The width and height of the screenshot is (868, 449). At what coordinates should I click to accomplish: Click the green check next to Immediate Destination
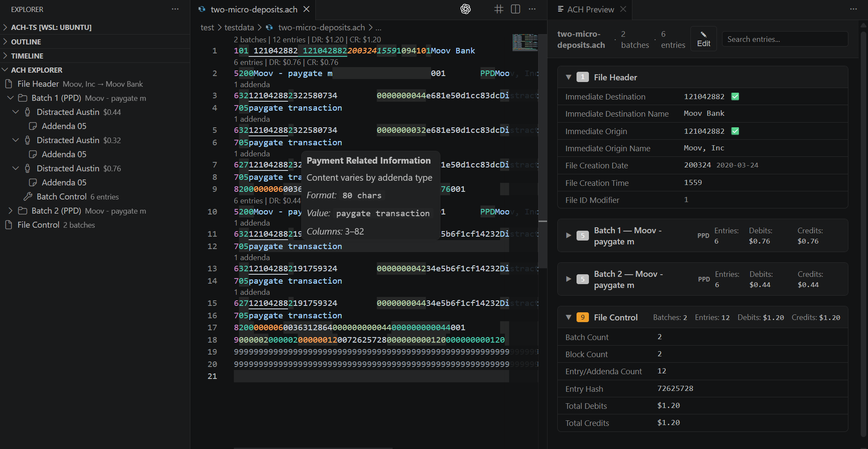(x=735, y=97)
